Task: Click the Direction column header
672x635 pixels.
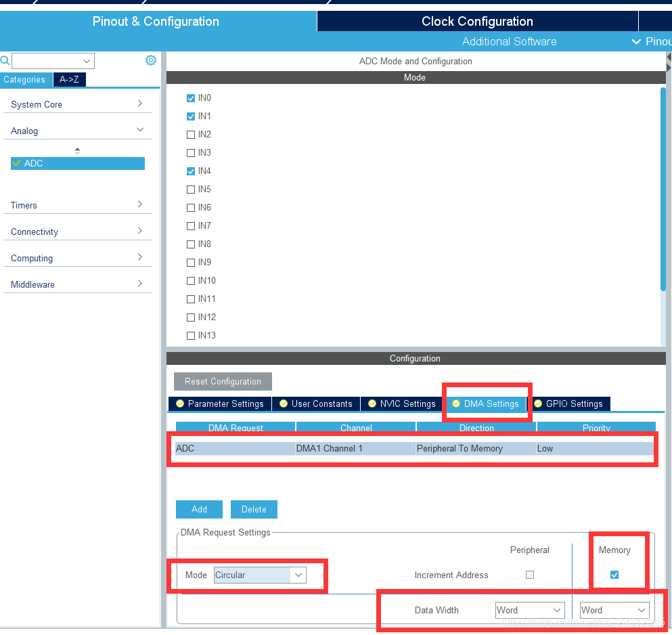Action: pyautogui.click(x=476, y=427)
